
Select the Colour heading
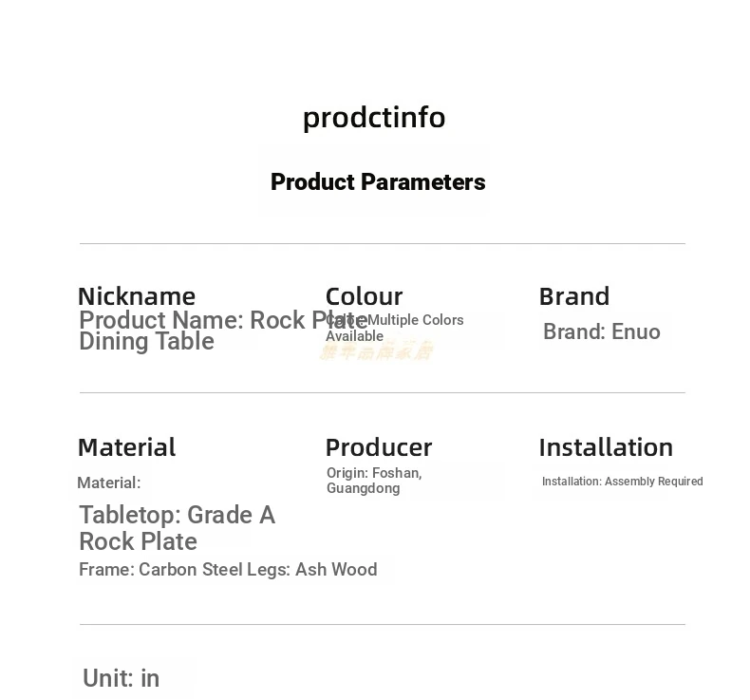pos(364,296)
